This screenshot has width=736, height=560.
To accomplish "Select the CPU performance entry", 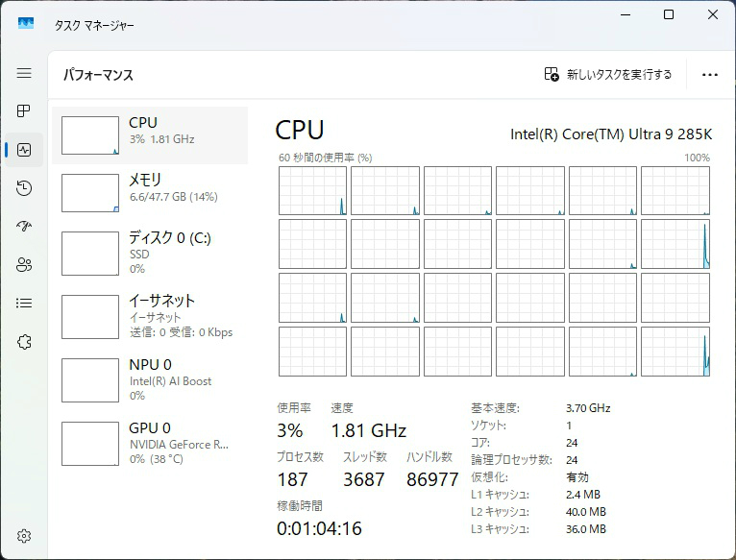I will (x=151, y=135).
